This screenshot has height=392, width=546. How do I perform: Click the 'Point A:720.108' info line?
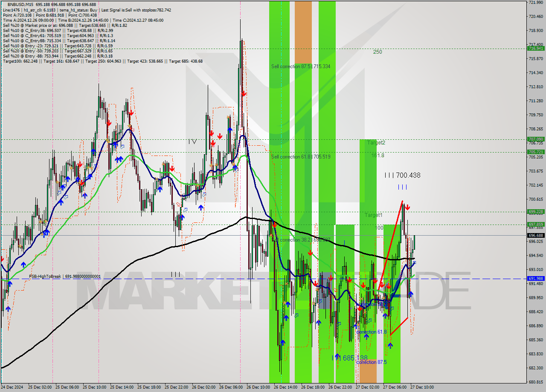click(x=49, y=15)
